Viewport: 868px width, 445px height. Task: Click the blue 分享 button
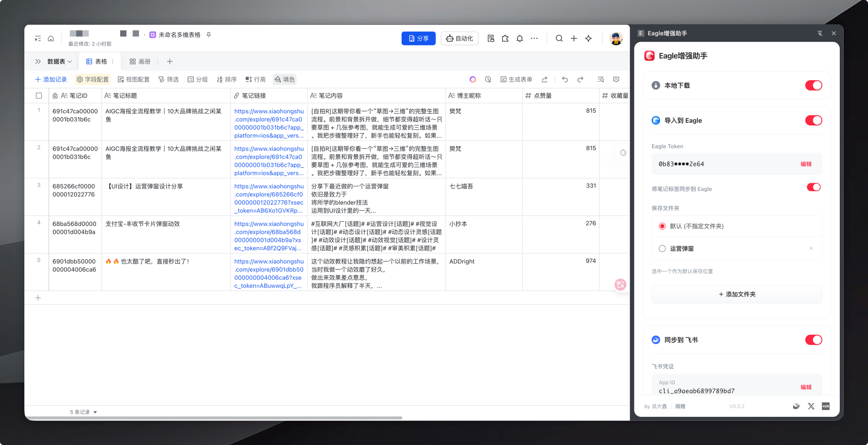coord(418,38)
